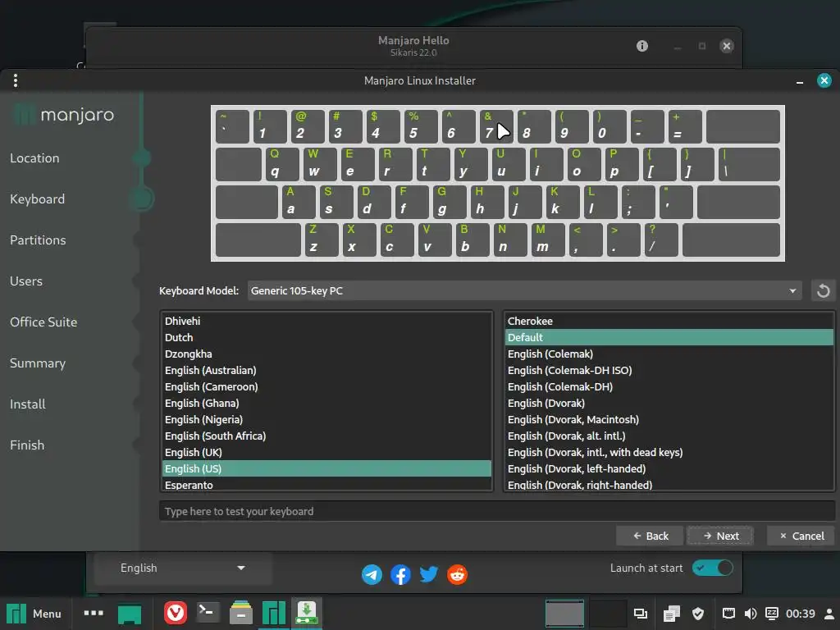Viewport: 840px width, 630px height.
Task: Click the Back button
Action: (x=650, y=536)
